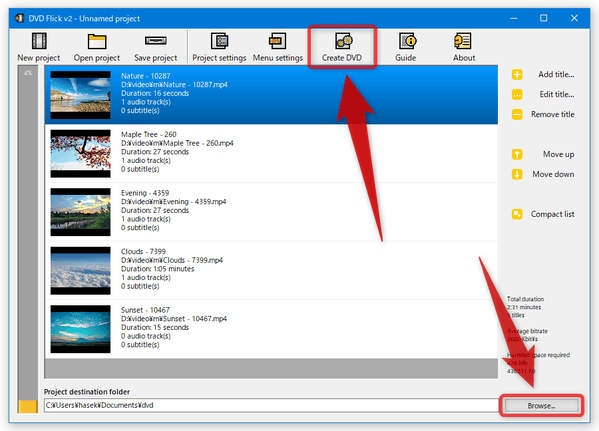Close the DVD Flick window
599x431 pixels.
574,18
